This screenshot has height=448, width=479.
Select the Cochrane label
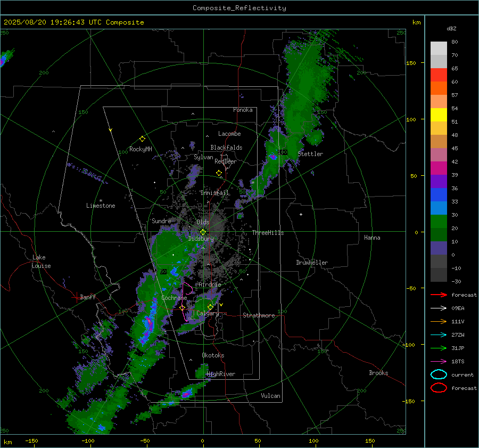pos(174,298)
